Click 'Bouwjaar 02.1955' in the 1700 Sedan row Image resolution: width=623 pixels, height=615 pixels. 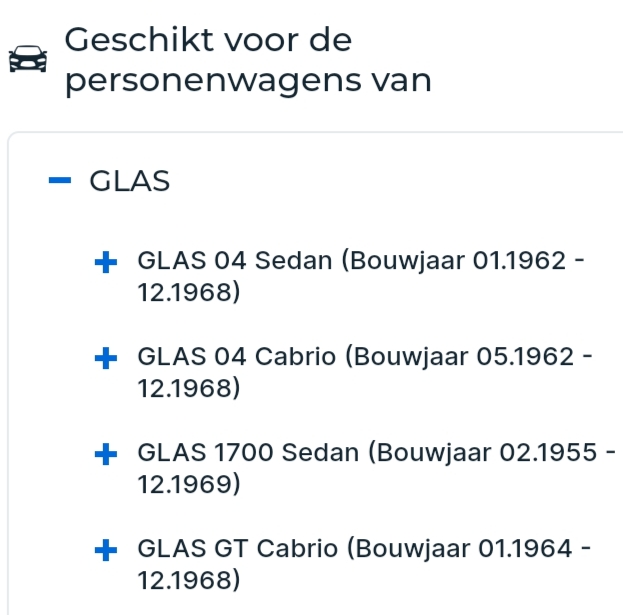point(484,453)
